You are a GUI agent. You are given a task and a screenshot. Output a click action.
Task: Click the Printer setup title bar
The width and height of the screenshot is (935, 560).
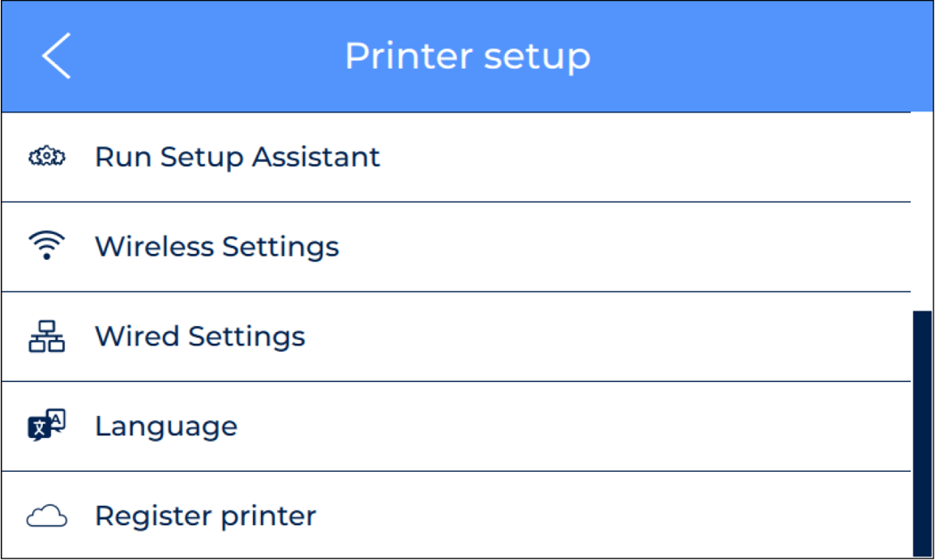pos(467,56)
